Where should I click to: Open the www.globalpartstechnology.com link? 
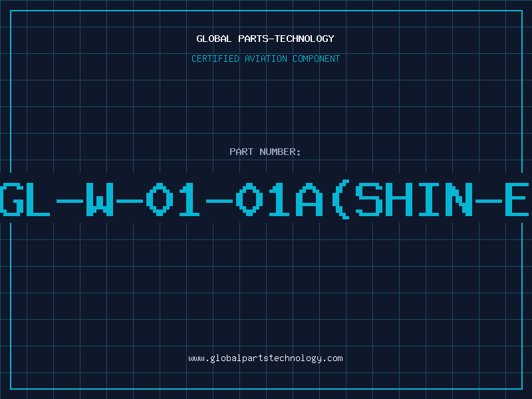(265, 358)
